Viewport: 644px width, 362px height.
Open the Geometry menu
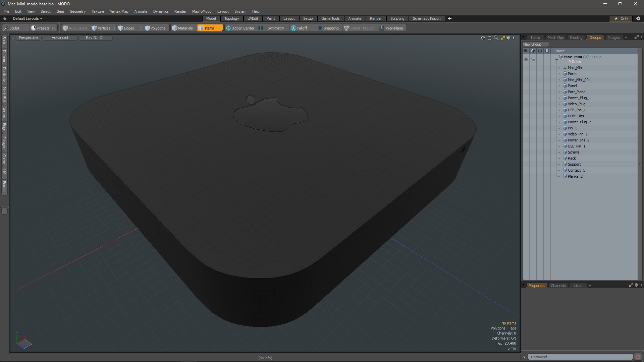(77, 11)
